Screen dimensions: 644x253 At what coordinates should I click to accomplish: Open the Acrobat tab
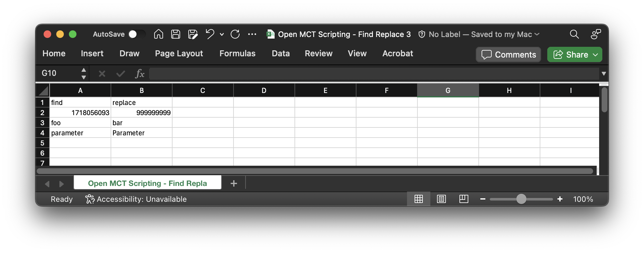pyautogui.click(x=398, y=53)
